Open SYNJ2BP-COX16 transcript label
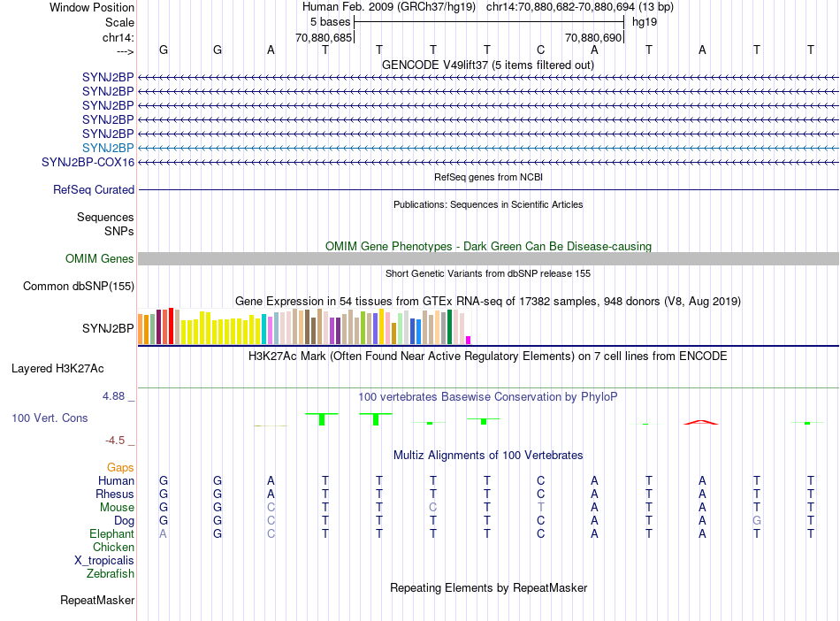Screen dimensions: 840x621 pos(88,163)
